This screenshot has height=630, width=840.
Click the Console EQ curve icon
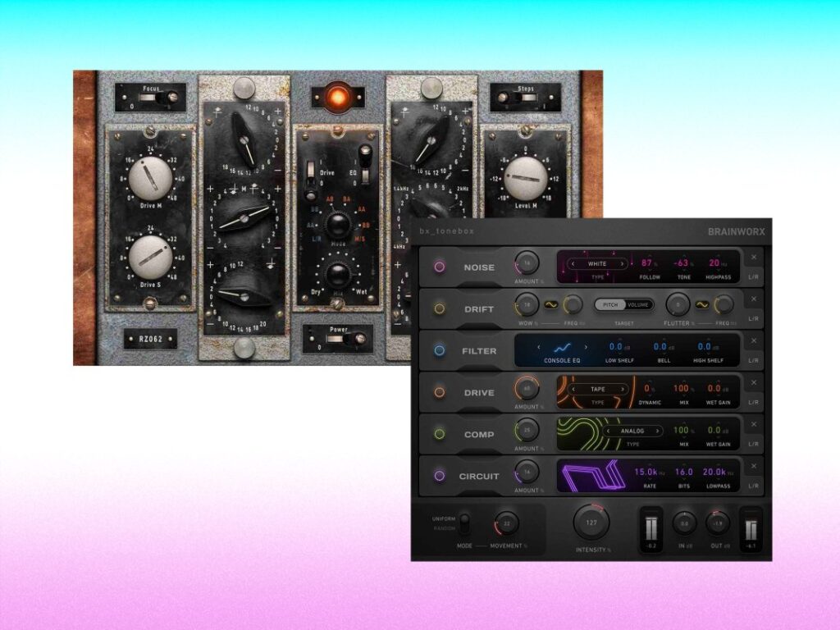coord(562,348)
